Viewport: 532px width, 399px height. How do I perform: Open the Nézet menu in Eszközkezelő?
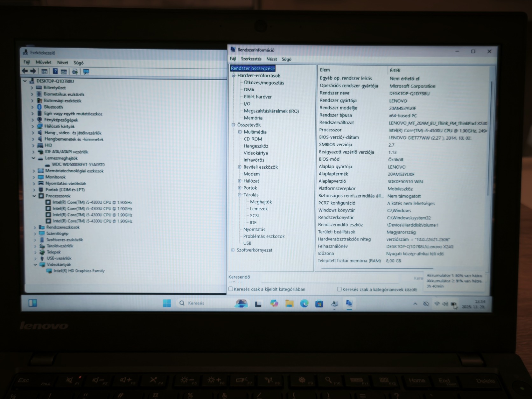(x=62, y=63)
